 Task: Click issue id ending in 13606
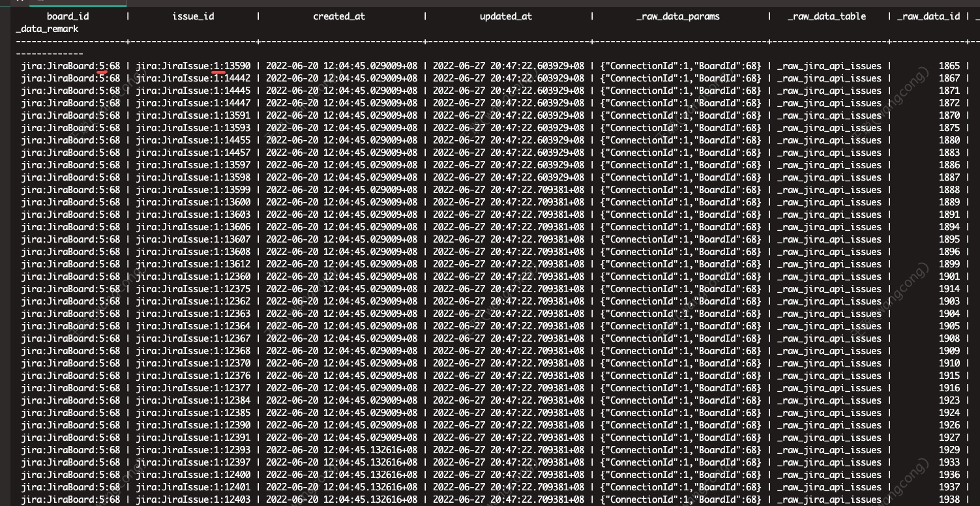[193, 227]
